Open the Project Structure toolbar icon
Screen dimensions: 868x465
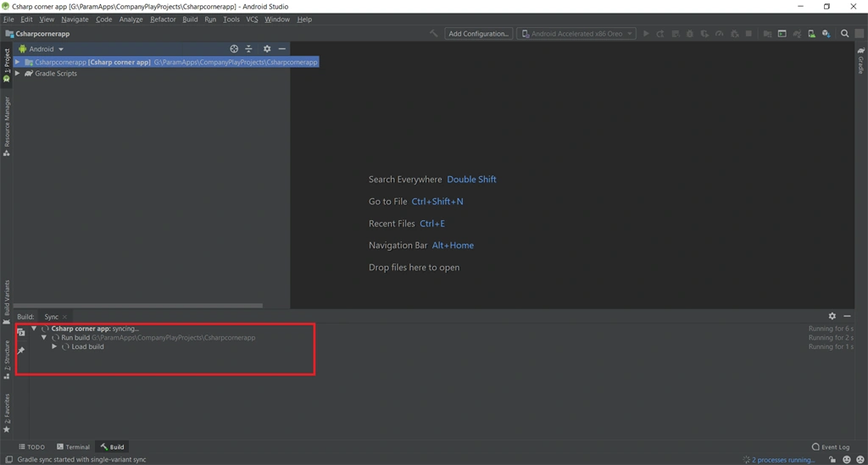(x=767, y=34)
